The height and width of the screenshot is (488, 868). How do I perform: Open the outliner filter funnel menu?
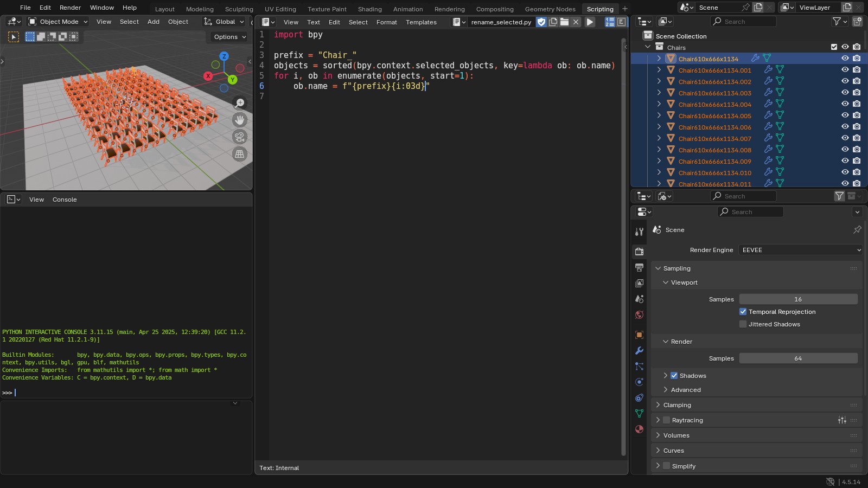pos(840,21)
